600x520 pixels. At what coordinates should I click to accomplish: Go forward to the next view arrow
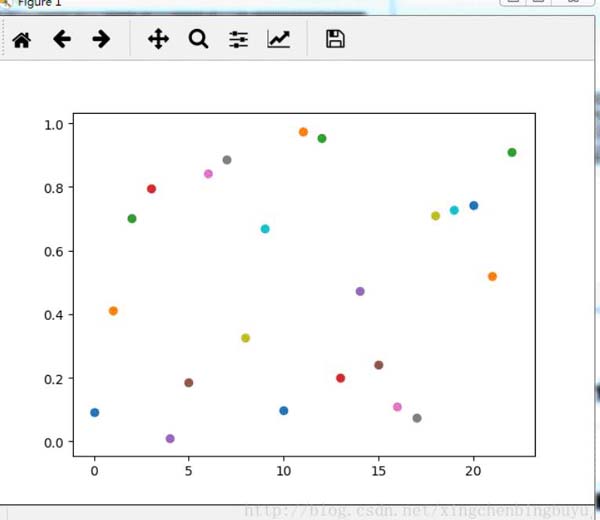pyautogui.click(x=101, y=39)
